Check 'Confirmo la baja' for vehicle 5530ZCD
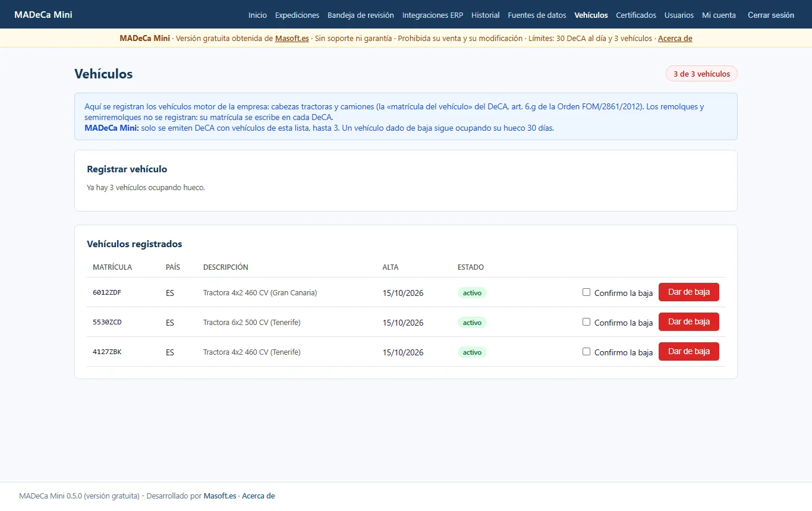Viewport: 812px width, 511px height. (x=586, y=321)
